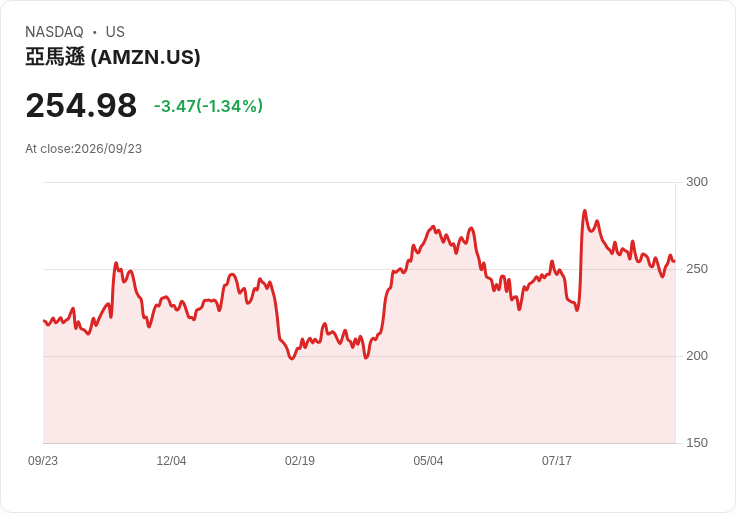
Task: Click the 200 y-axis price label
Action: 697,356
